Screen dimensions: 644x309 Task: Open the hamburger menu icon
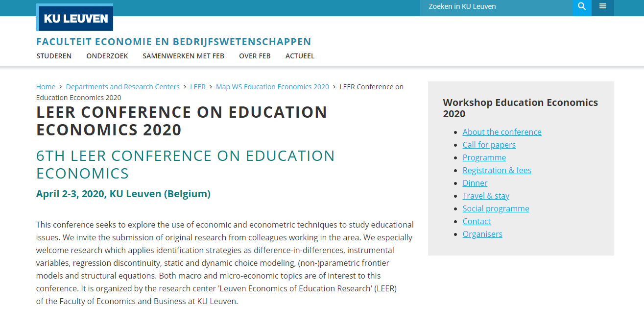[x=603, y=6]
